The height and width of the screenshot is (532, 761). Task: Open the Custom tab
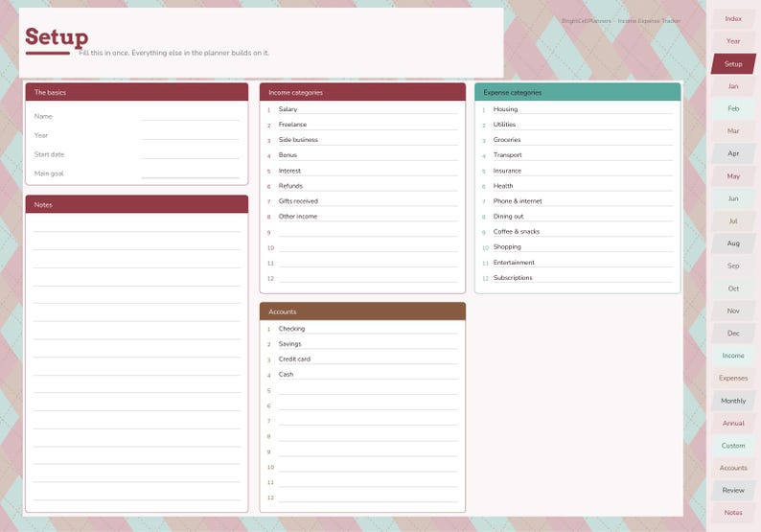click(x=733, y=446)
